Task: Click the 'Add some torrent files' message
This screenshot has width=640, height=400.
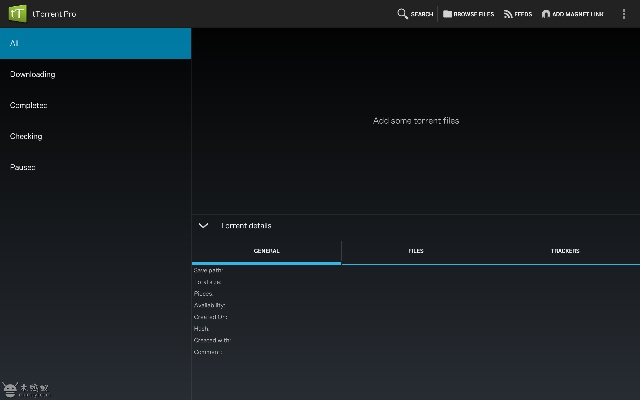Action: [416, 121]
